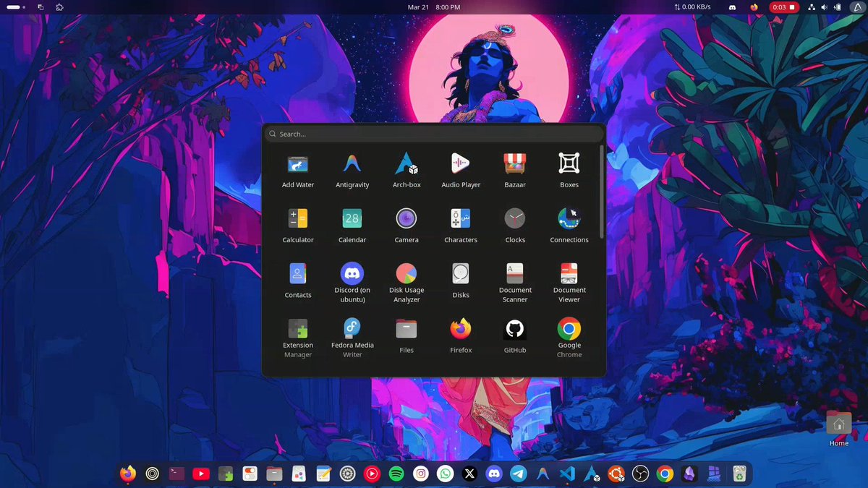Open the Text Editor notepad in the dock
This screenshot has height=488, width=868.
323,474
